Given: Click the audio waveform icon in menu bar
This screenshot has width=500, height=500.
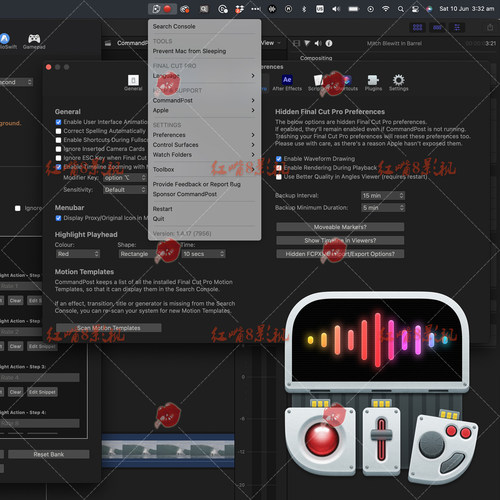Looking at the screenshot, I should tap(272, 9).
